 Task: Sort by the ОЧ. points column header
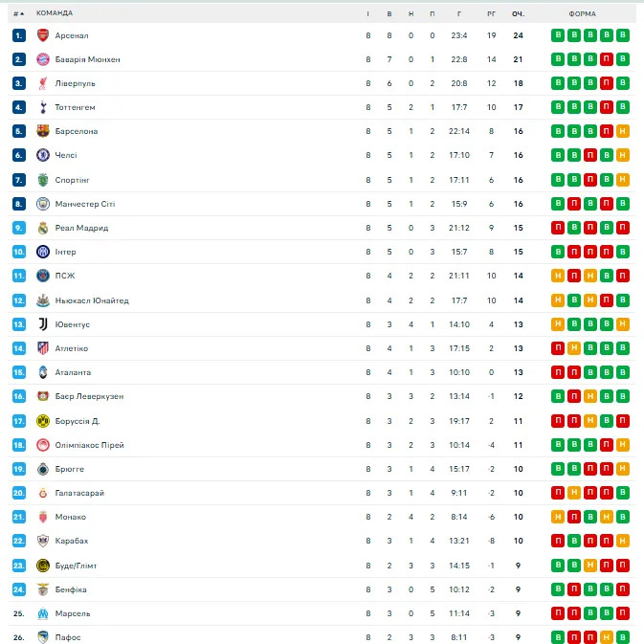click(x=518, y=13)
